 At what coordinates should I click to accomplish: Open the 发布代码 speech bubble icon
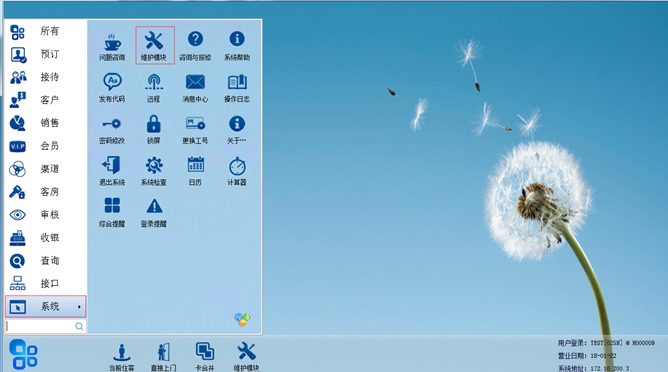pyautogui.click(x=112, y=88)
